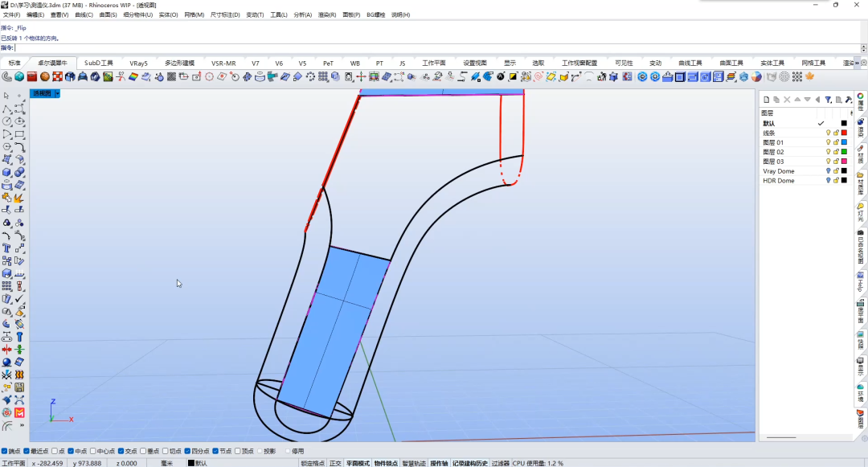Screen dimensions: 868x467
Task: Click the multicolor pie sphere toolbar icon
Action: click(x=756, y=77)
